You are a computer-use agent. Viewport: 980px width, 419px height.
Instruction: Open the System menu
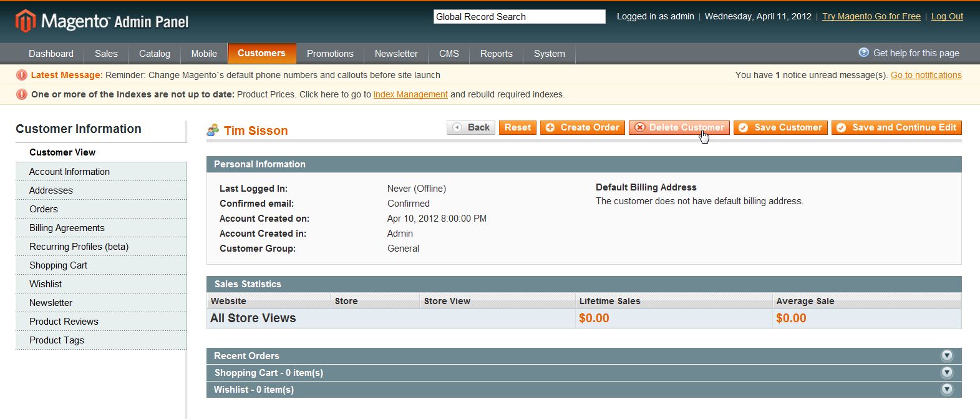[x=549, y=54]
